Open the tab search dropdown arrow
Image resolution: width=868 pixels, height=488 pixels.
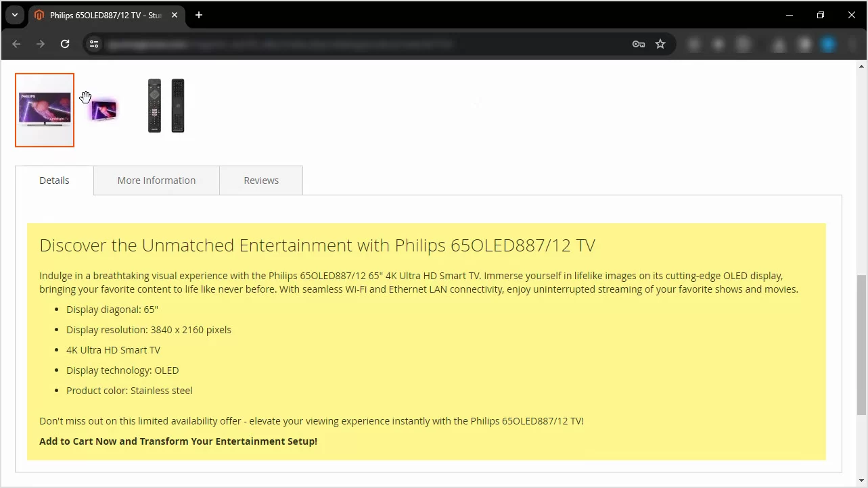click(14, 15)
